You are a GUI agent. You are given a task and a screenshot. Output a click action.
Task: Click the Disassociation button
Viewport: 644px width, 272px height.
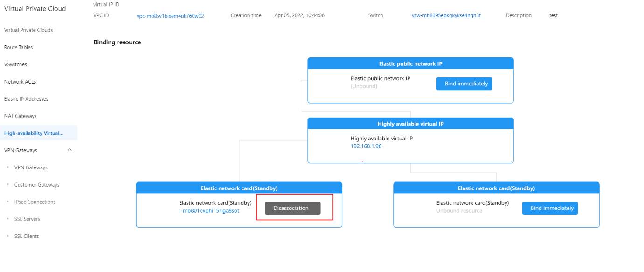click(x=293, y=208)
